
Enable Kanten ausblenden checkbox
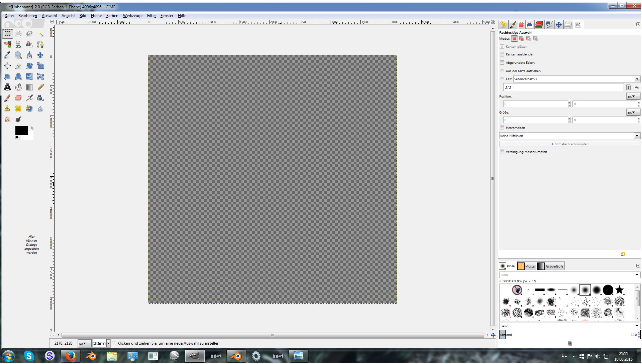(502, 54)
